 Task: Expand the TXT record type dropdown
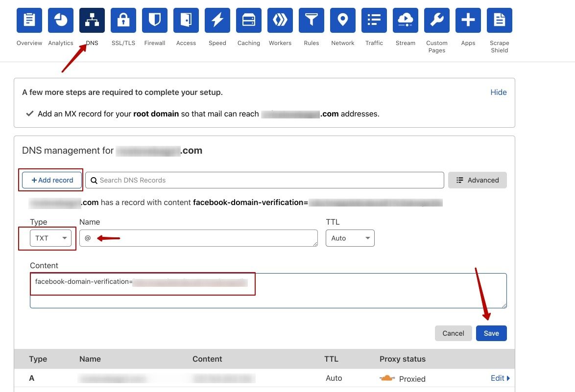tap(51, 238)
